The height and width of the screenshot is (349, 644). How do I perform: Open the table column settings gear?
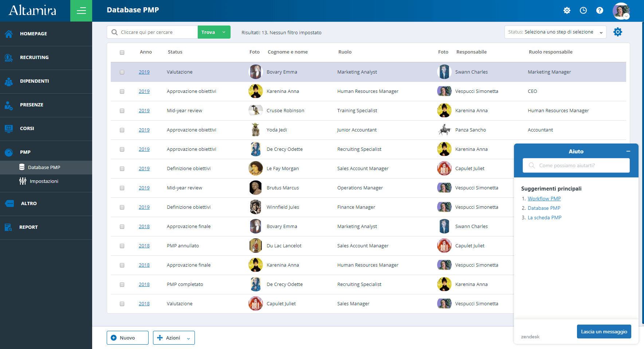618,32
